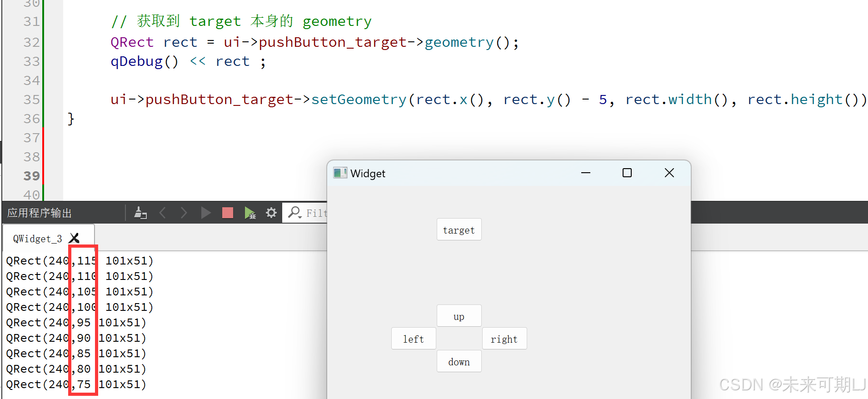Click line number 39 in gutter
Screen dimensions: 868x399
32,176
